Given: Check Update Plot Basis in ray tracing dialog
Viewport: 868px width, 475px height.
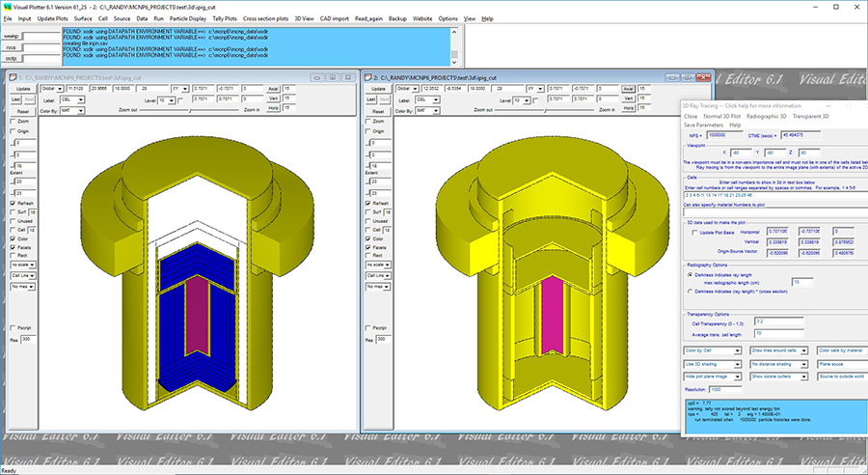Looking at the screenshot, I should point(694,233).
